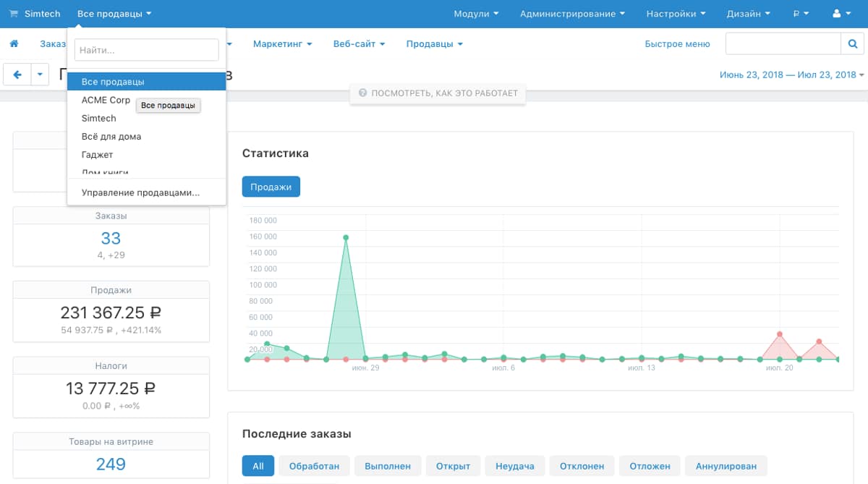Image resolution: width=868 pixels, height=484 pixels.
Task: Click the home icon in the admin navbar
Action: tap(13, 43)
